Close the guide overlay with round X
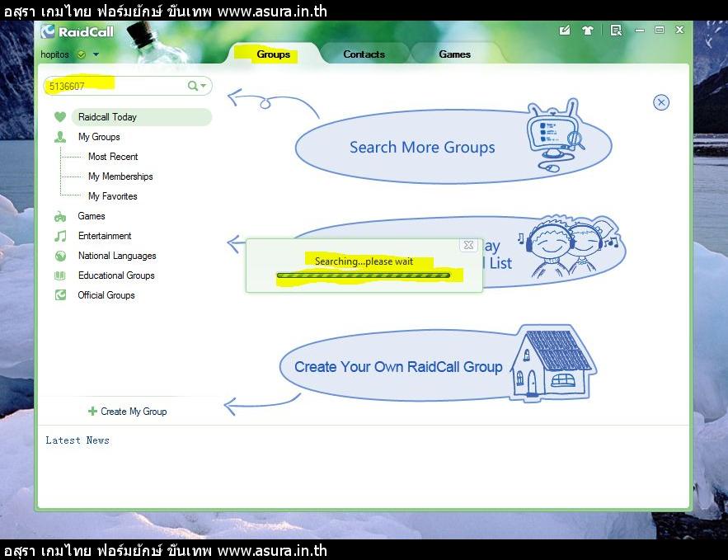The height and width of the screenshot is (560, 728). [661, 102]
